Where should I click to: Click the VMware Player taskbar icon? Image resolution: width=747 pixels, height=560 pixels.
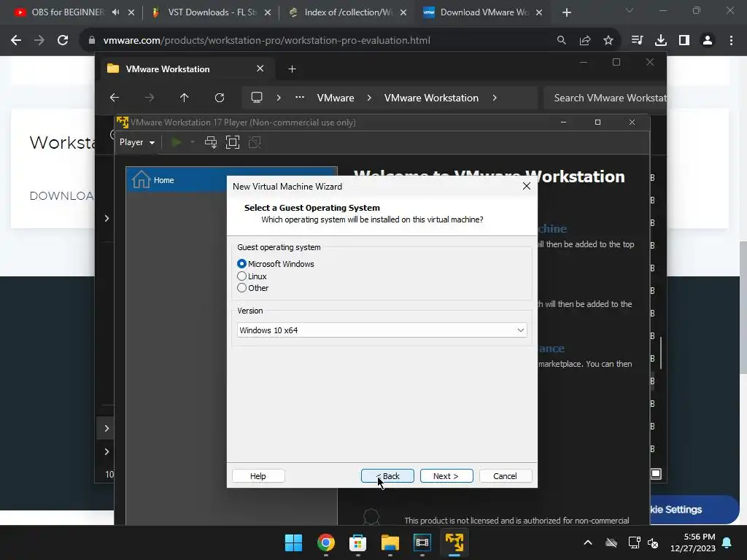pyautogui.click(x=454, y=542)
